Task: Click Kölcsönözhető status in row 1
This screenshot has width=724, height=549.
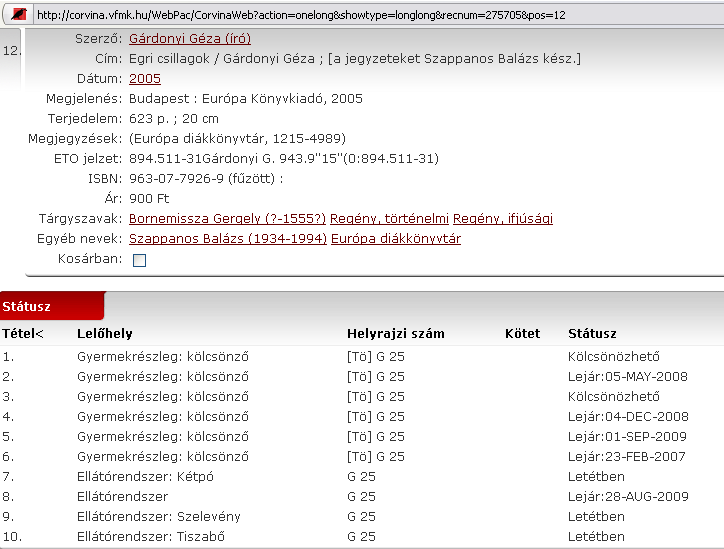Action: click(x=614, y=356)
